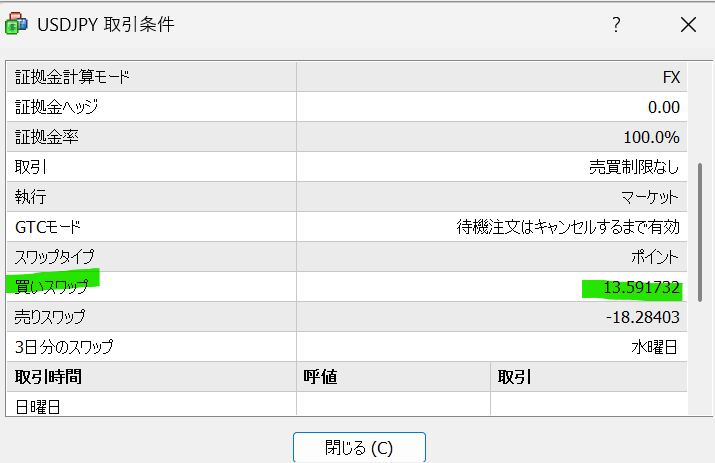The width and height of the screenshot is (715, 463).
Task: Select the 3日分のスワップ row label
Action: coord(64,347)
